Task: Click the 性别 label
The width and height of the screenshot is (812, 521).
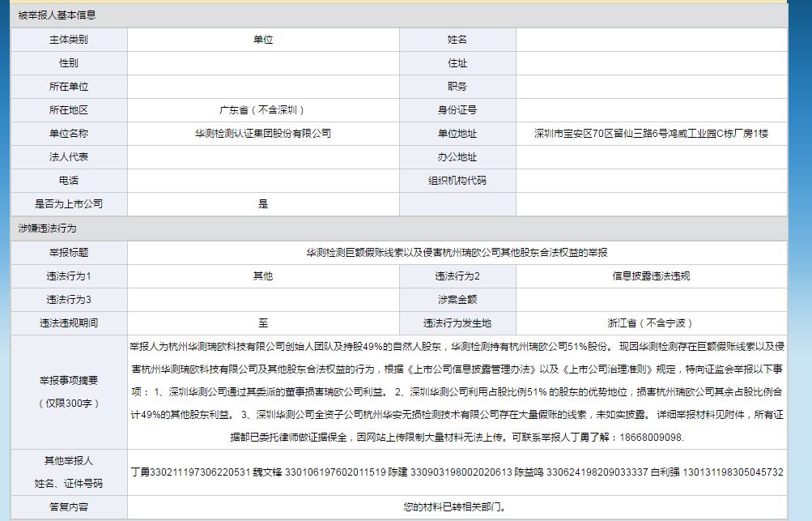Action: [x=69, y=62]
